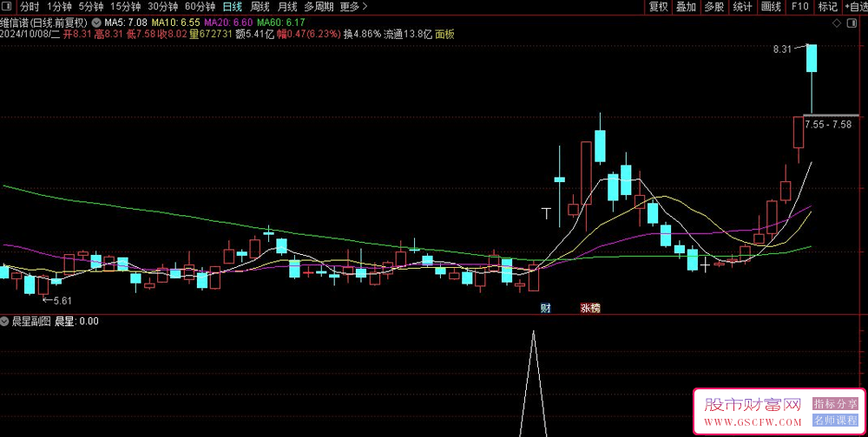Click the 维信诺(日线.前复权) title text

[x=44, y=23]
